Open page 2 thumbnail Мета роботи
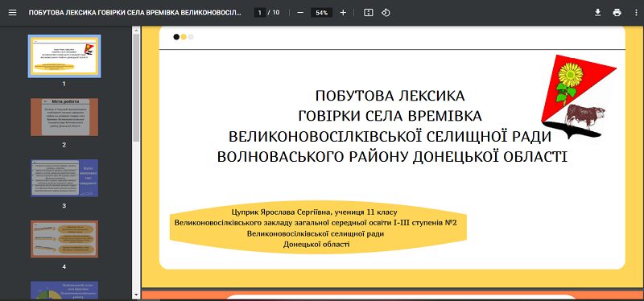The width and height of the screenshot is (644, 301). pyautogui.click(x=64, y=117)
